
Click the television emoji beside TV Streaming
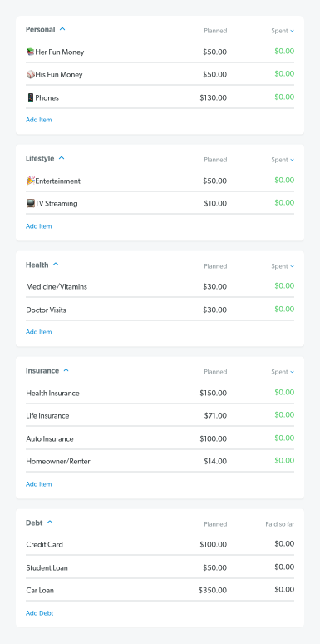pyautogui.click(x=30, y=203)
